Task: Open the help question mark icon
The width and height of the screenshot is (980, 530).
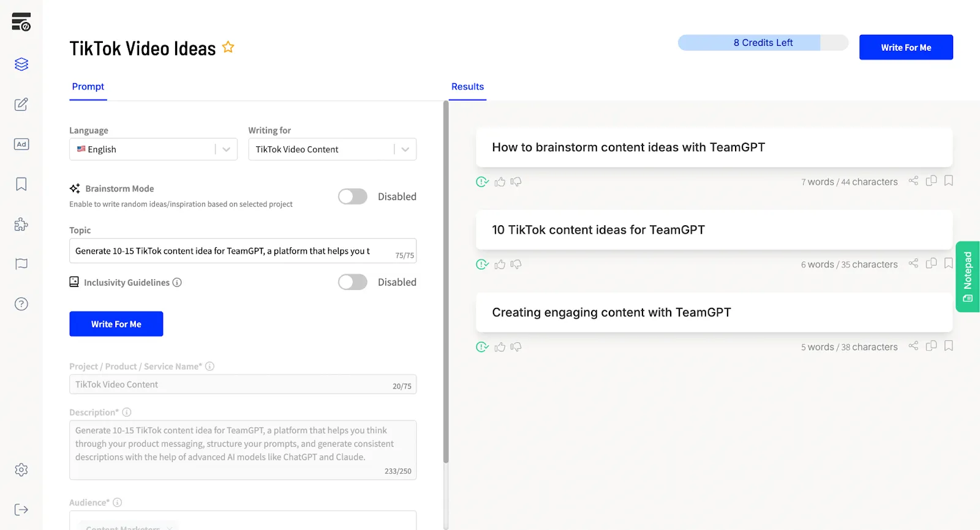Action: (x=21, y=304)
